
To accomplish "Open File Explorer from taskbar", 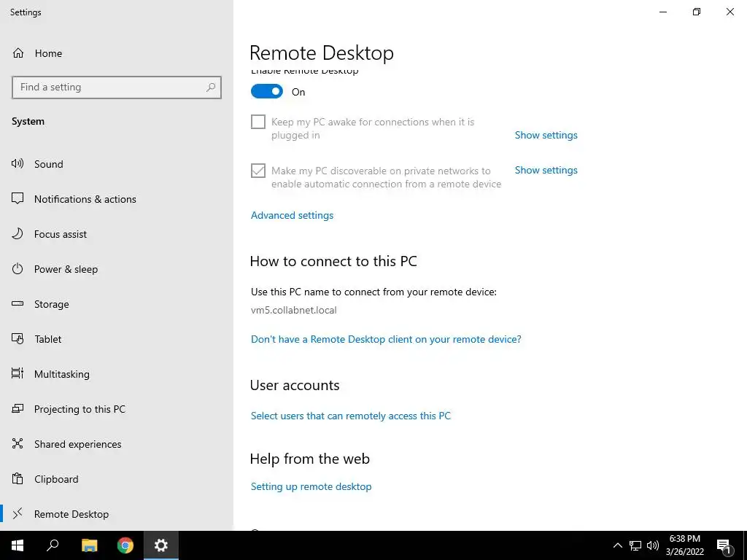I will pyautogui.click(x=89, y=545).
